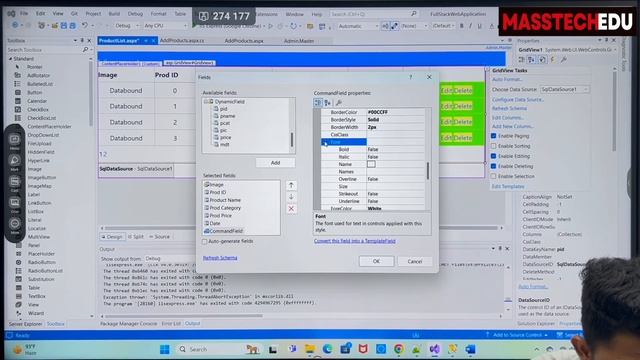Collapse the DynamicField tree node
This screenshot has height=360, width=640.
click(x=206, y=102)
